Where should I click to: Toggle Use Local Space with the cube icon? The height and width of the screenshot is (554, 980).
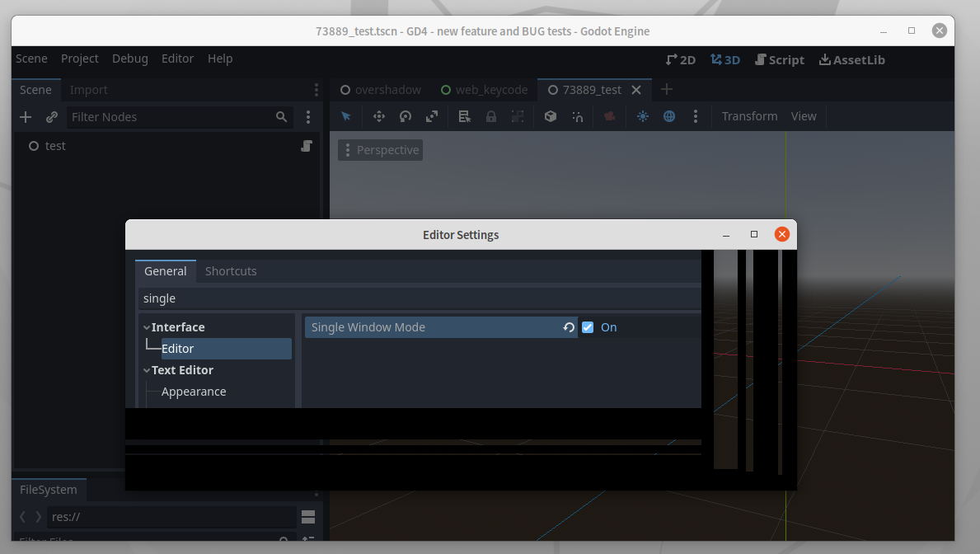551,116
